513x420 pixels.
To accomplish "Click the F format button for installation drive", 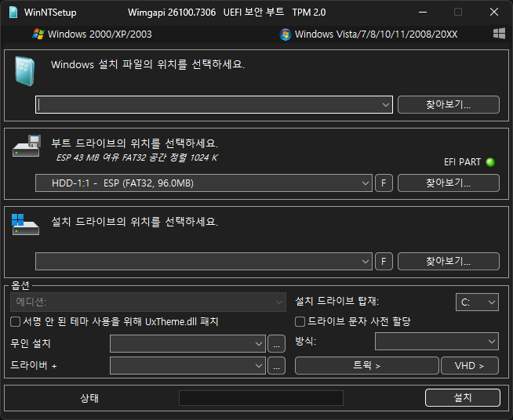I will point(384,262).
